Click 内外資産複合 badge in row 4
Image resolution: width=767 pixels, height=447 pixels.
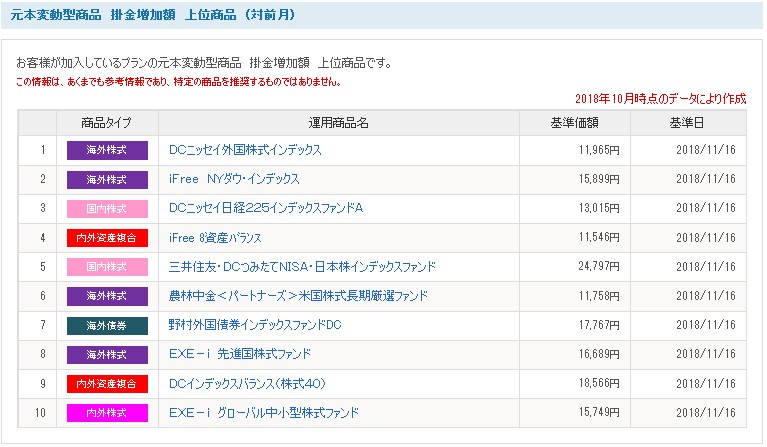(107, 238)
